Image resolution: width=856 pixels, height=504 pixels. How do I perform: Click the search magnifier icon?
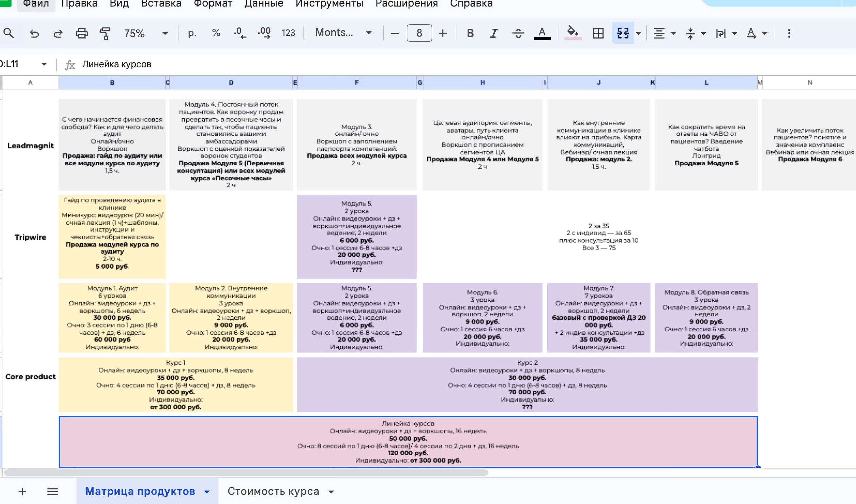pyautogui.click(x=9, y=33)
